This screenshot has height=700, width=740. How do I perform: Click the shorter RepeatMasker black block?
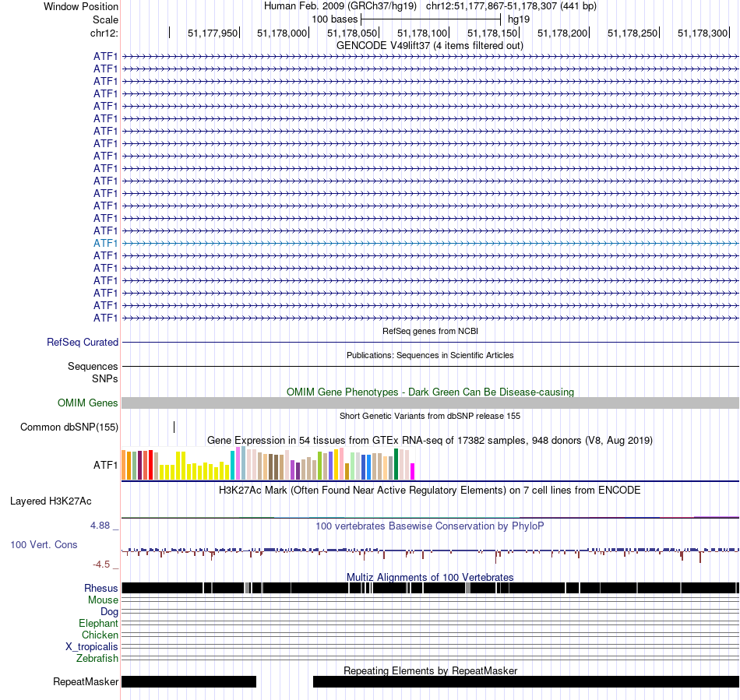click(x=189, y=681)
